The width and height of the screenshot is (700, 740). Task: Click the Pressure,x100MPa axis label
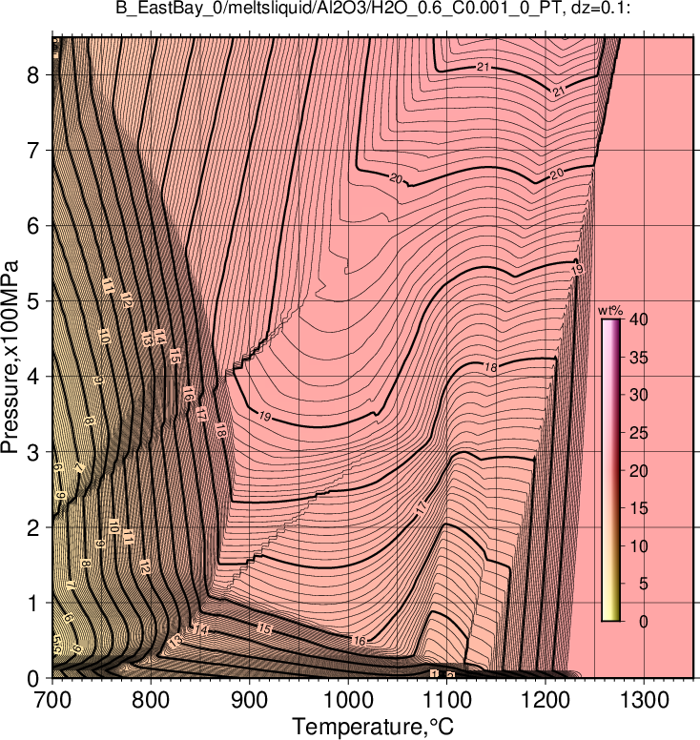10,358
